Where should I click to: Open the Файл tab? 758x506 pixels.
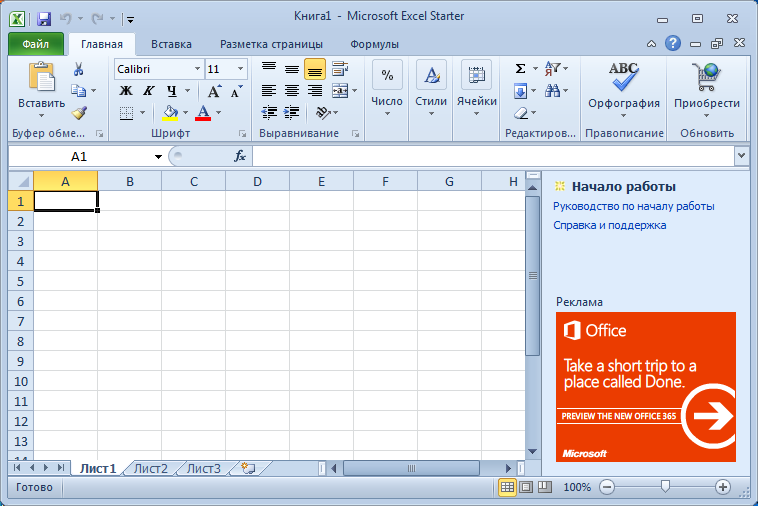point(36,44)
